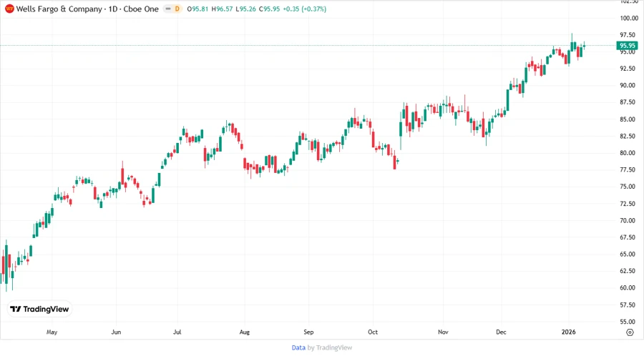Click the +0.35 (+0.37%) change value
The image size is (644, 356).
(305, 9)
